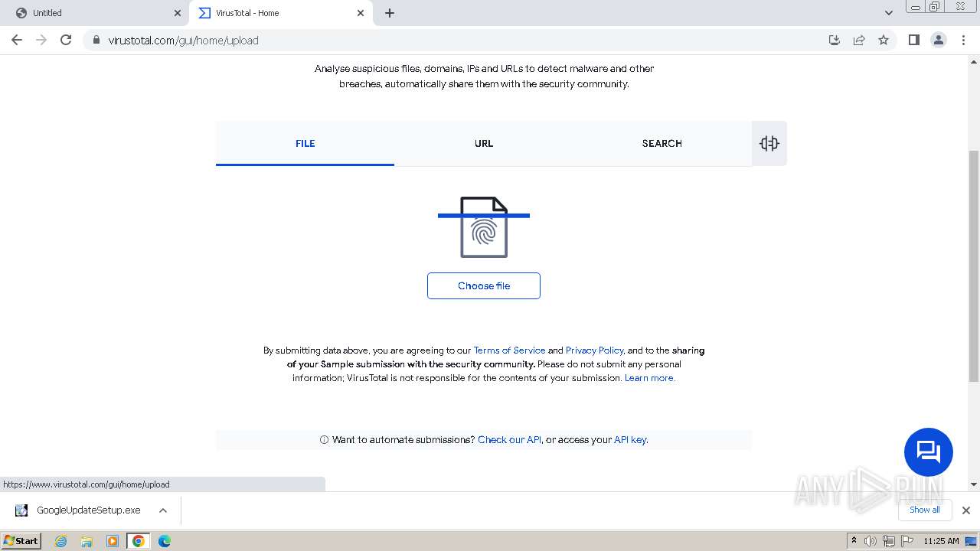Click the info icon before Want to automate
The height and width of the screenshot is (551, 980).
point(324,440)
